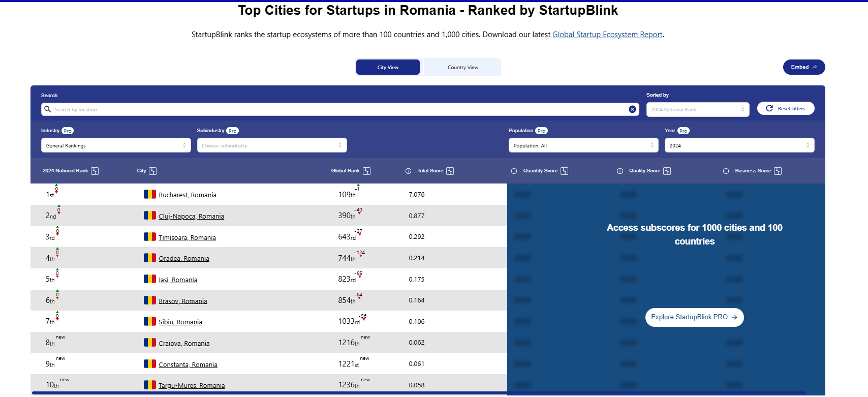Open Quantity Score info icon

(x=514, y=171)
